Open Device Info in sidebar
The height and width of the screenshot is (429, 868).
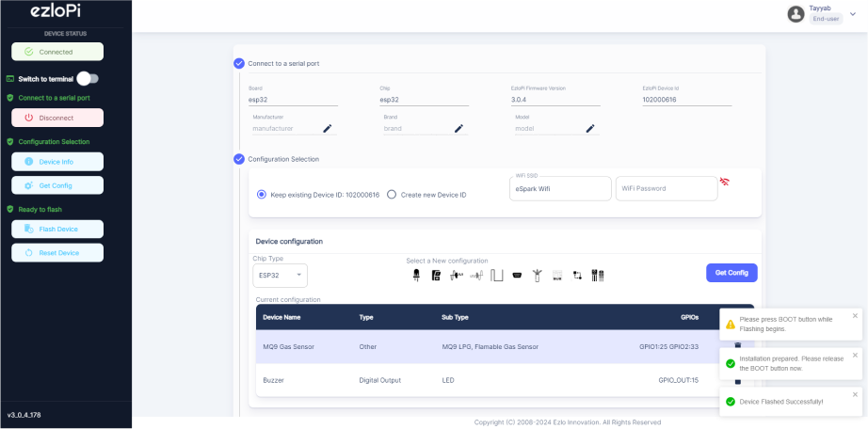coord(57,162)
